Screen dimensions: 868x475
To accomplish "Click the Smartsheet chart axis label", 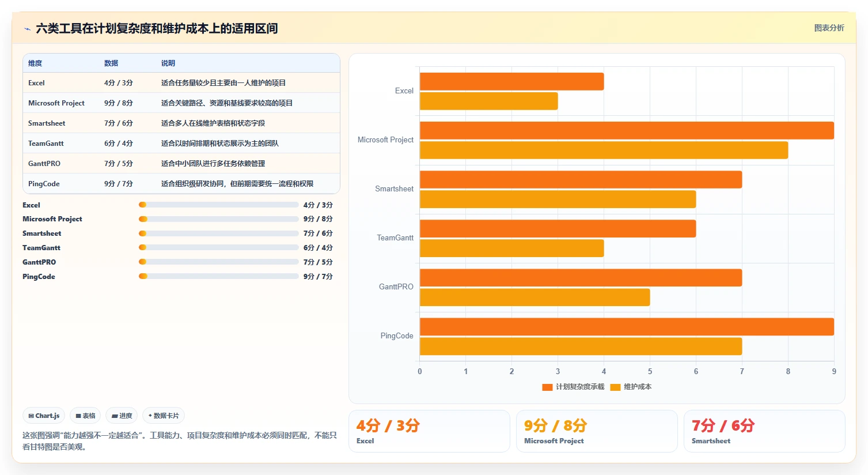I will pos(394,189).
